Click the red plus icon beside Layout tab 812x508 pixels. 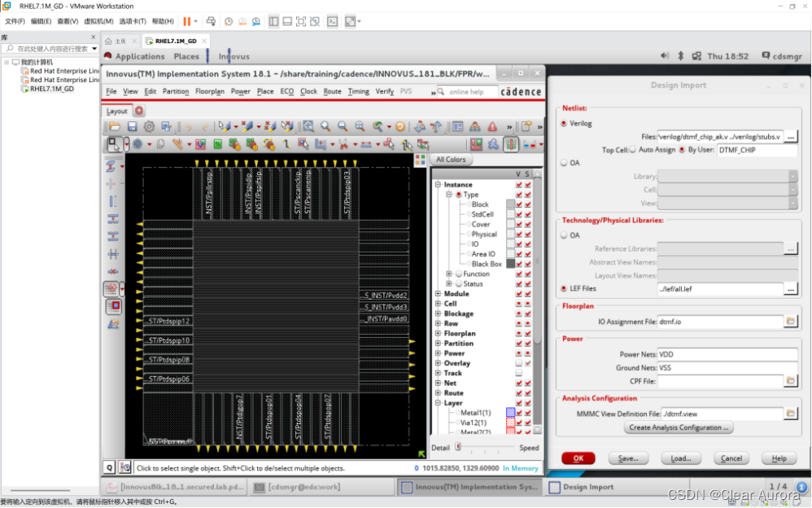139,111
